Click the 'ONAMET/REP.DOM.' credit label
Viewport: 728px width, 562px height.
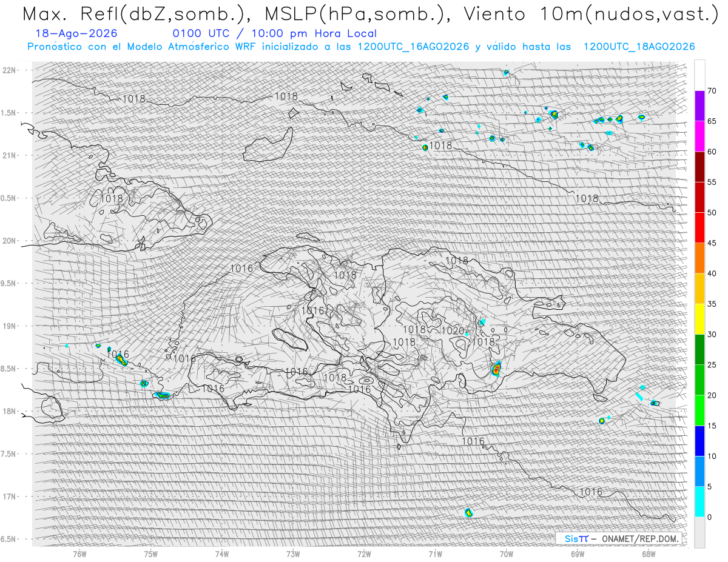pyautogui.click(x=641, y=538)
